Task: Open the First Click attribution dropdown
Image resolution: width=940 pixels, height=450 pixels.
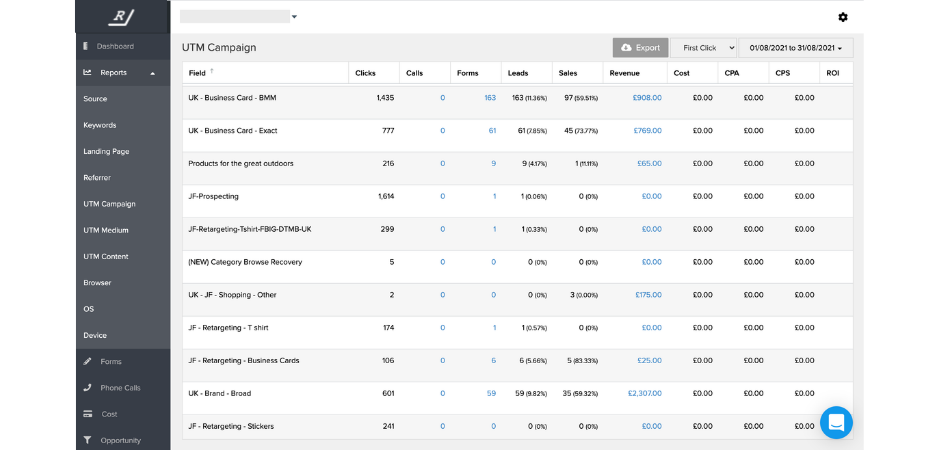Action: [704, 48]
